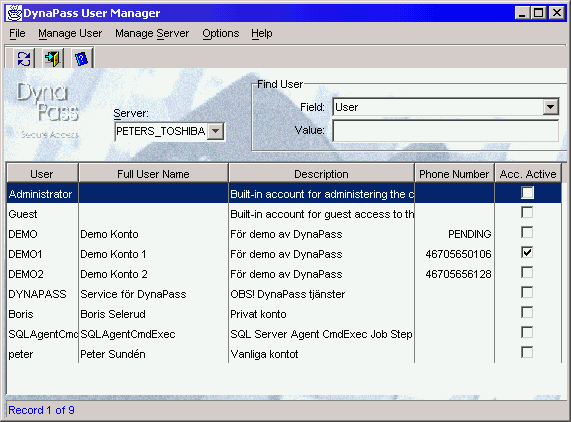Toggle Acc. Active checkbox for Guest
The width and height of the screenshot is (571, 422).
click(x=527, y=212)
